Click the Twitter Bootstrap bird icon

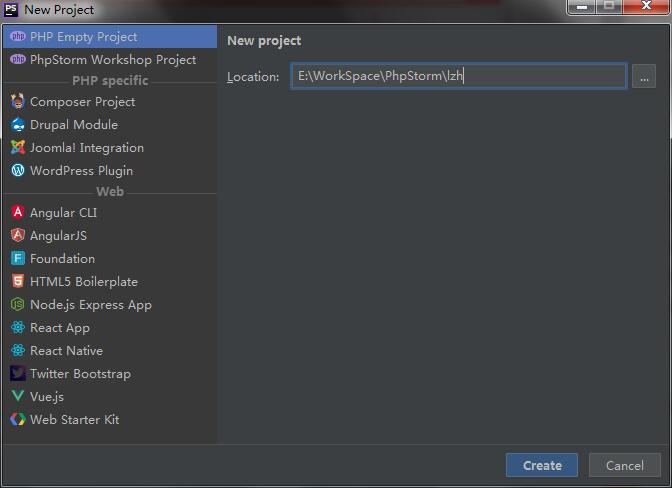coord(18,373)
